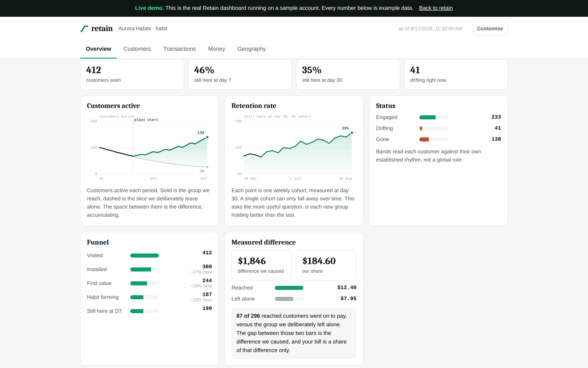This screenshot has width=588, height=368.
Task: Click the −19% here drop label
Action: 201,286
